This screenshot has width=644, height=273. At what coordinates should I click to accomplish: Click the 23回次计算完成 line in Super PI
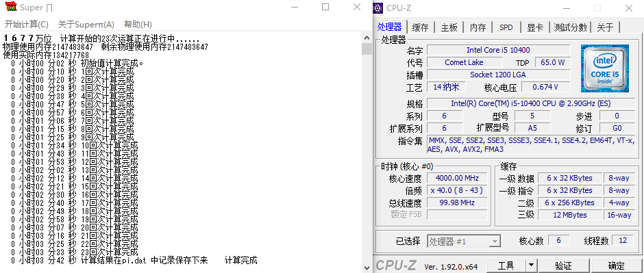(x=75, y=252)
